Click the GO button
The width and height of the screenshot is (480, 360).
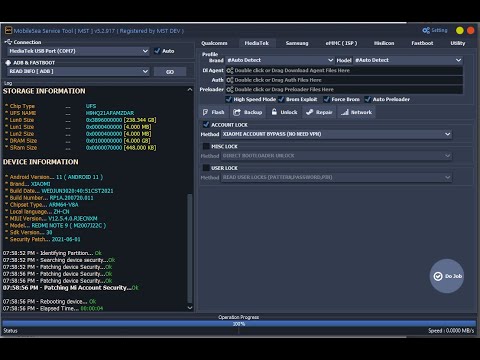(170, 72)
